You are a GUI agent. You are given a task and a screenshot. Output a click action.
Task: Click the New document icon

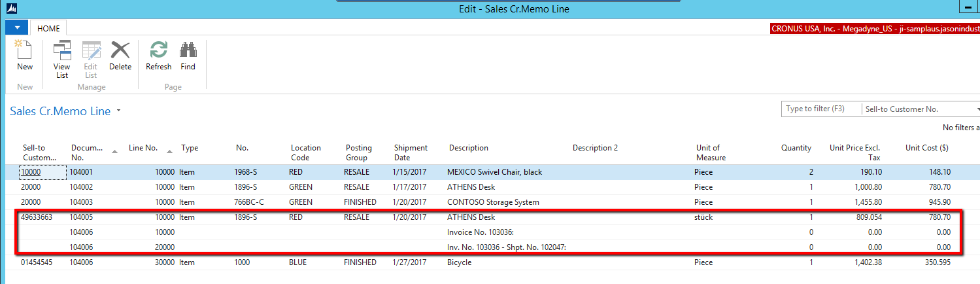tap(24, 51)
